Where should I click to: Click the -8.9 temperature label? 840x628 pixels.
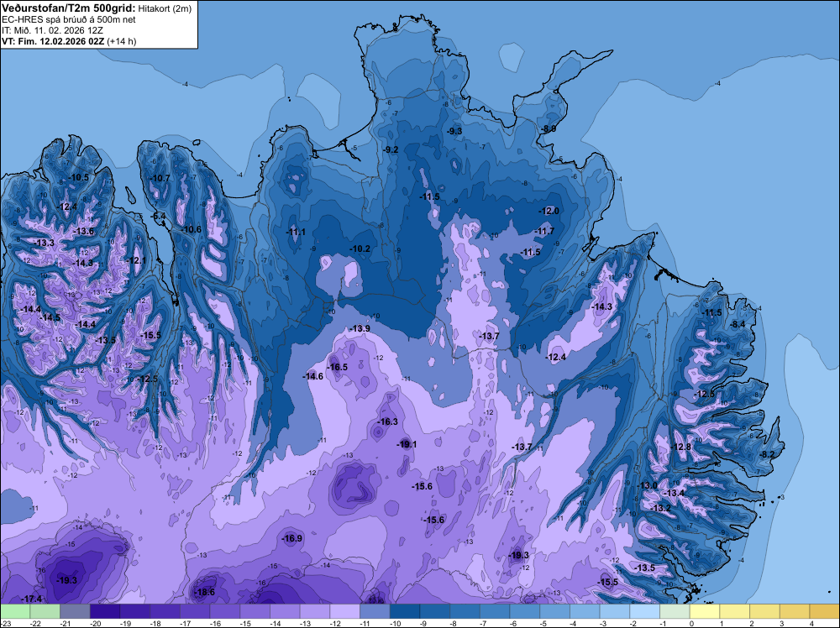point(549,129)
